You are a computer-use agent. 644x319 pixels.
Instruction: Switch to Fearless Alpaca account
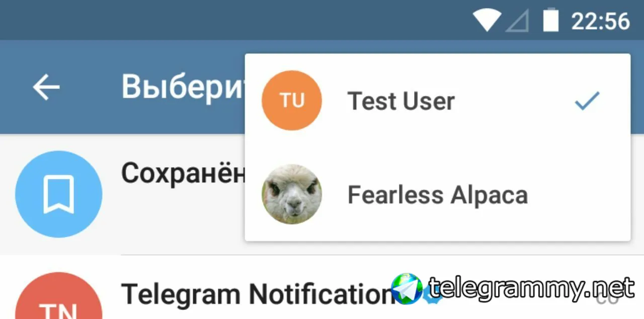pos(437,194)
